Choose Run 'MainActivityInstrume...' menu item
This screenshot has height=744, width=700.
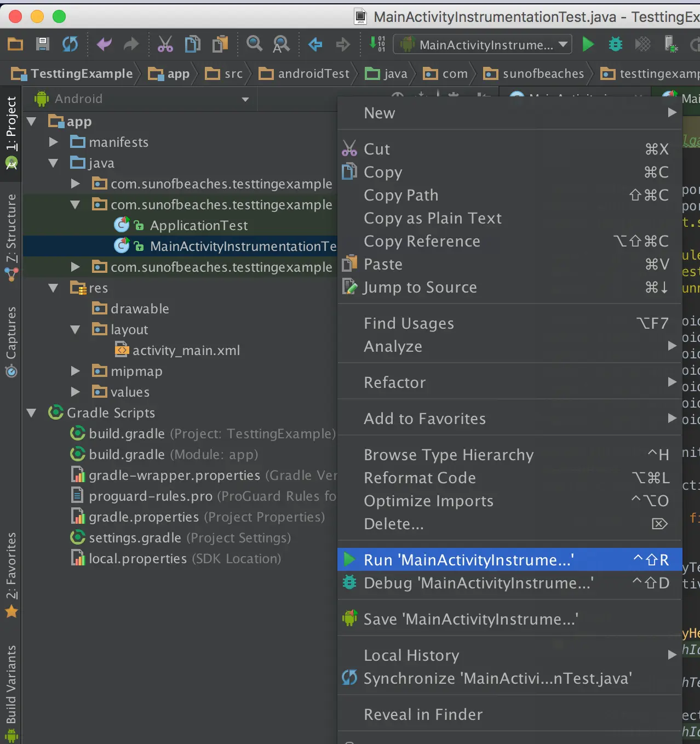pos(510,560)
